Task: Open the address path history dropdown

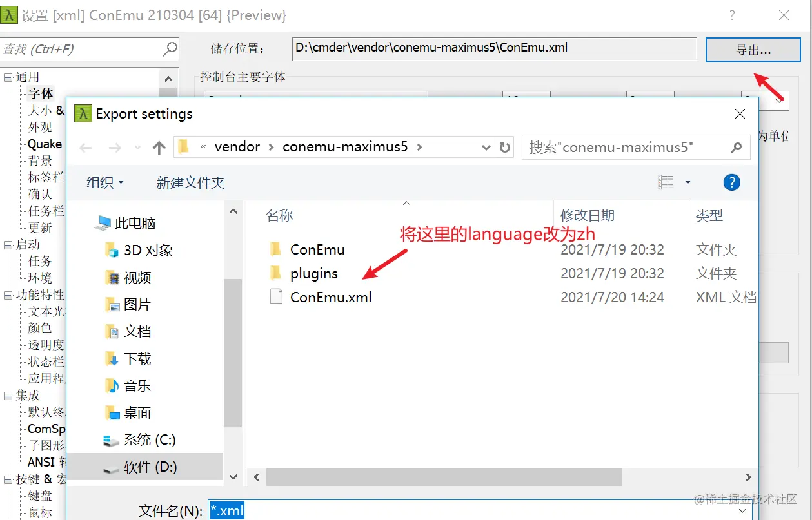Action: point(487,148)
